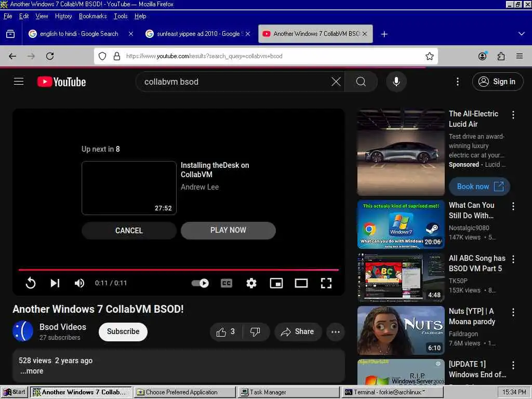The height and width of the screenshot is (399, 532).
Task: Open the player settings gear
Action: [x=251, y=283]
